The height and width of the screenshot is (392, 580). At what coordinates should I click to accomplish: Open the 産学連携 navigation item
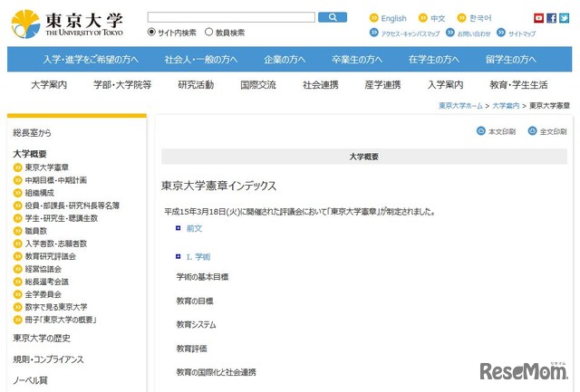click(382, 85)
